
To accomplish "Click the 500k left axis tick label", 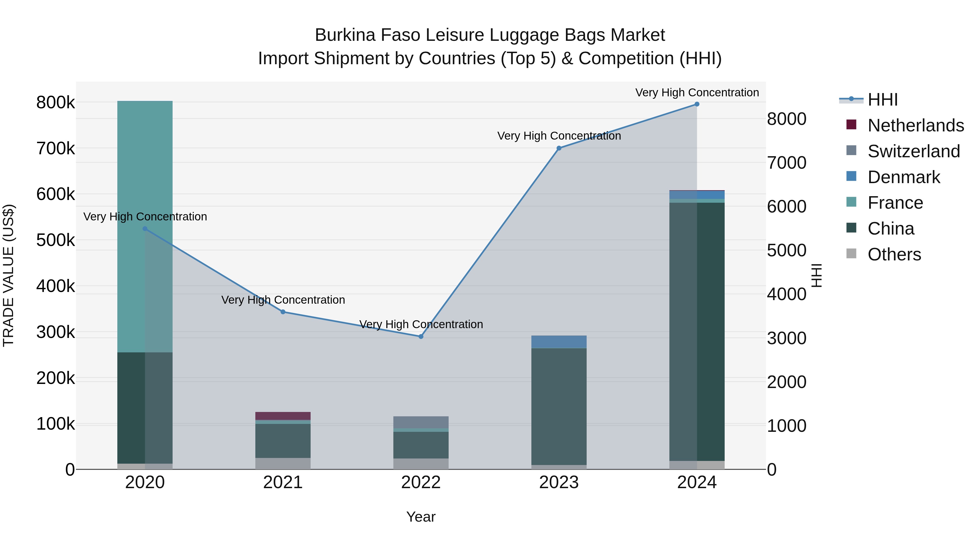I will tap(56, 240).
